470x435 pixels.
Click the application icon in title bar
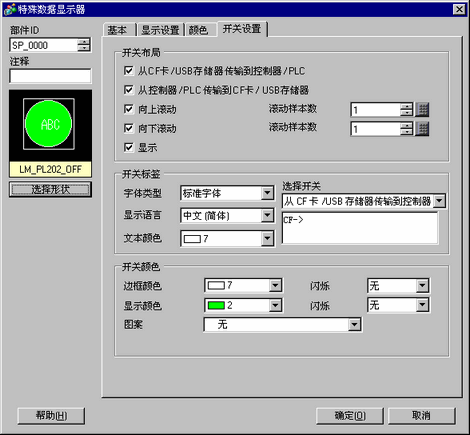(x=9, y=9)
